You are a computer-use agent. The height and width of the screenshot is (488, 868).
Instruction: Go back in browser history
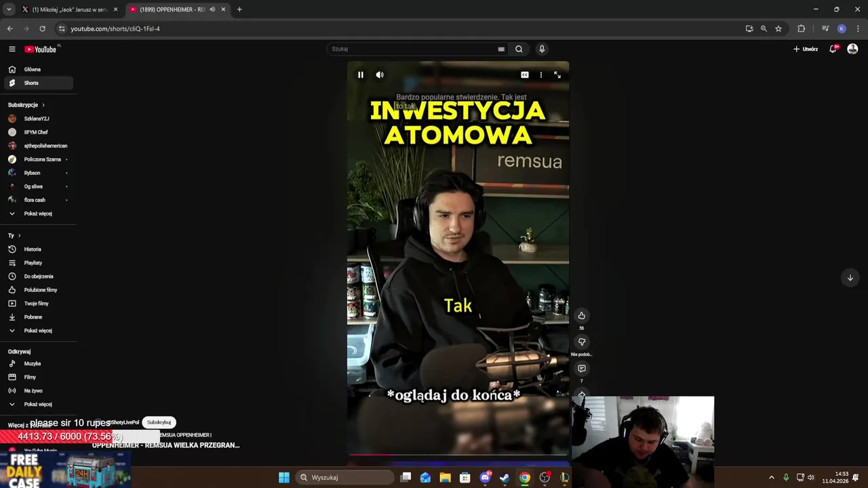tap(9, 28)
